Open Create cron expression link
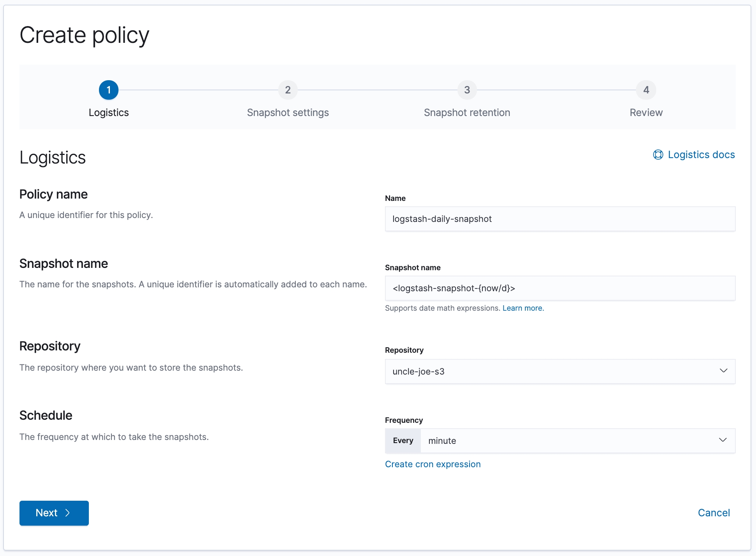 [x=433, y=464]
